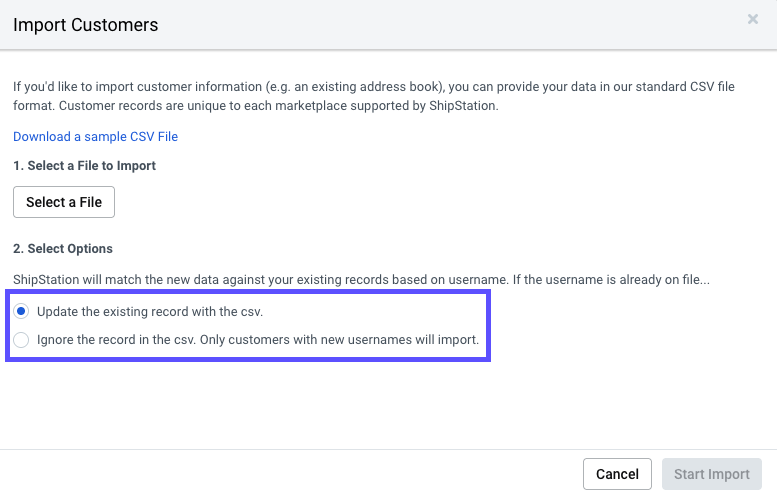Click the '2. Select Options' heading
This screenshot has height=496, width=777.
63,248
